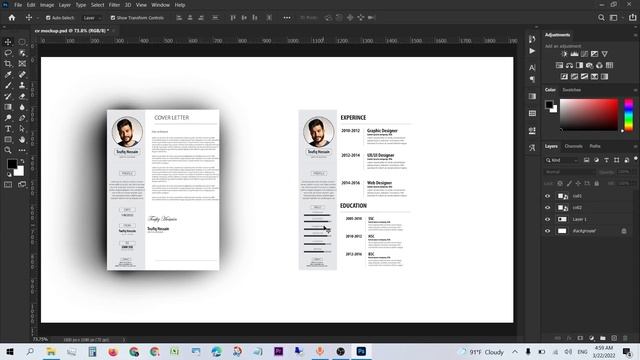Hide Layer 1 visibility
This screenshot has height=360, width=640.
tap(547, 219)
